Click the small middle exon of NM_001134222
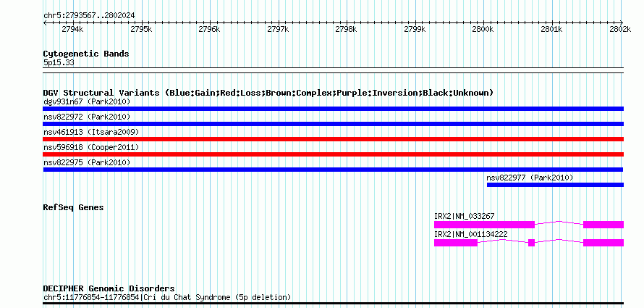Image resolution: width=644 pixels, height=308 pixels. pos(531,243)
